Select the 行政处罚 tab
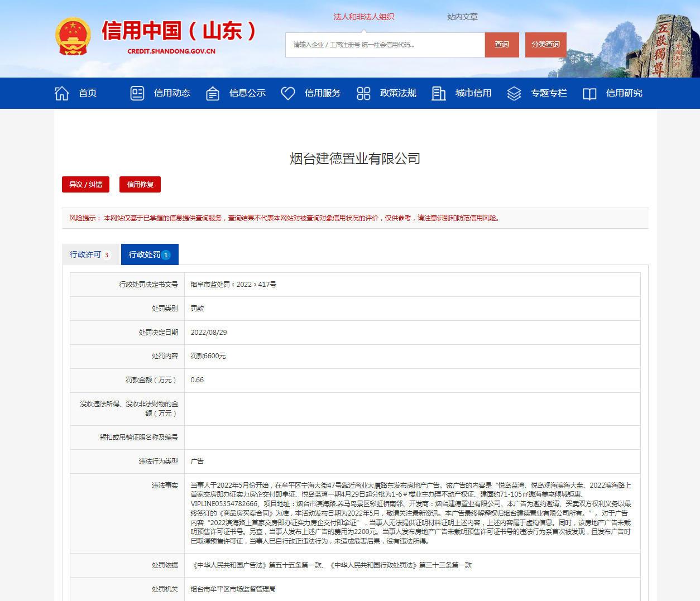 (x=150, y=254)
